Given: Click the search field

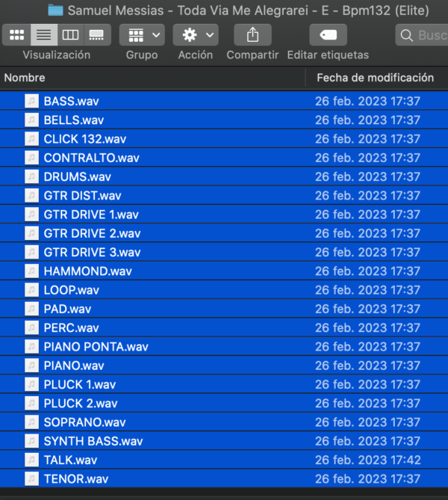Looking at the screenshot, I should (x=422, y=35).
